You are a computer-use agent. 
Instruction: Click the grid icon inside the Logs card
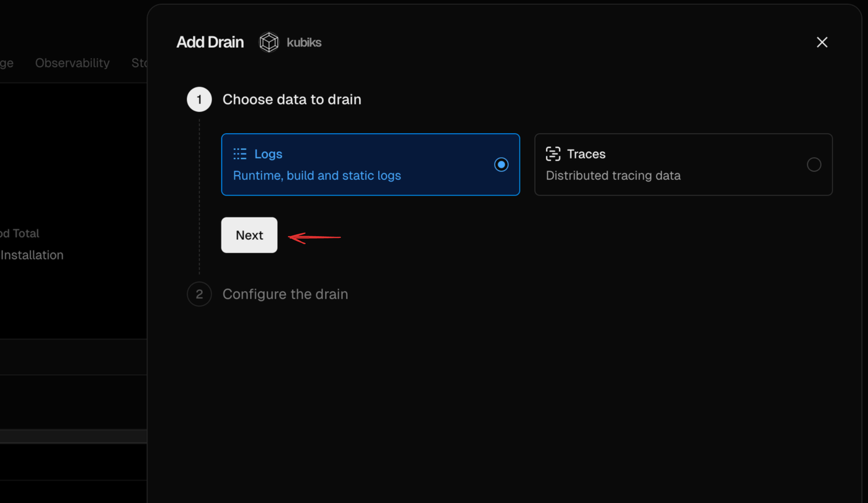coord(239,154)
